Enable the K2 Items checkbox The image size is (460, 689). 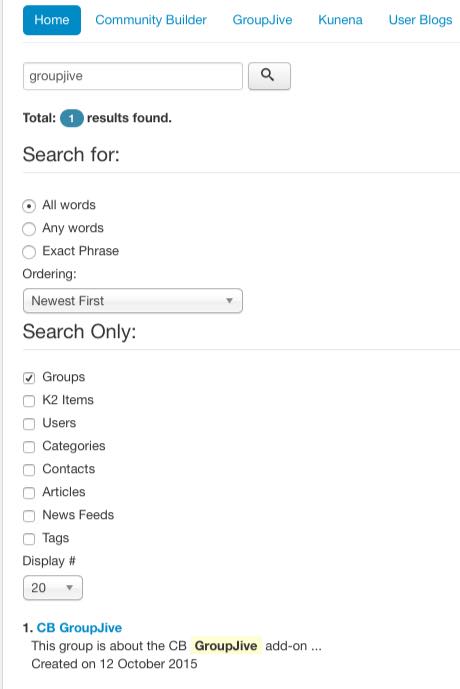(x=29, y=400)
